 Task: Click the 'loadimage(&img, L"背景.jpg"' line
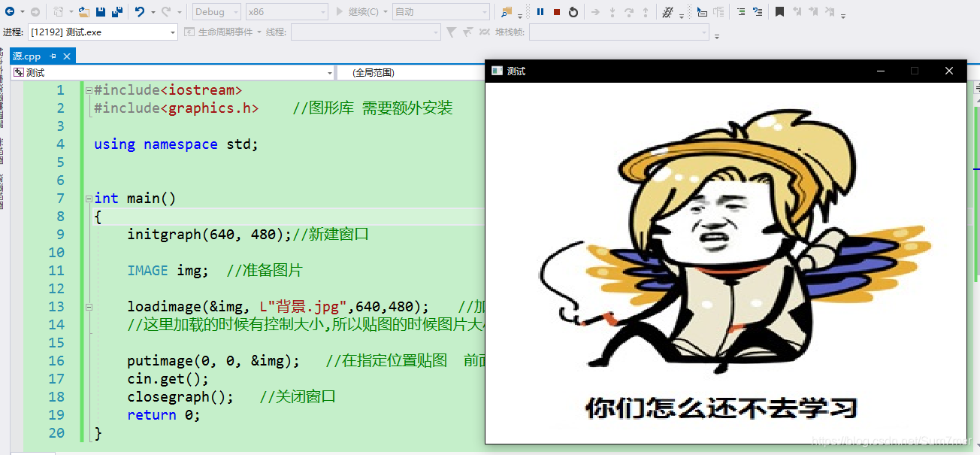(278, 307)
